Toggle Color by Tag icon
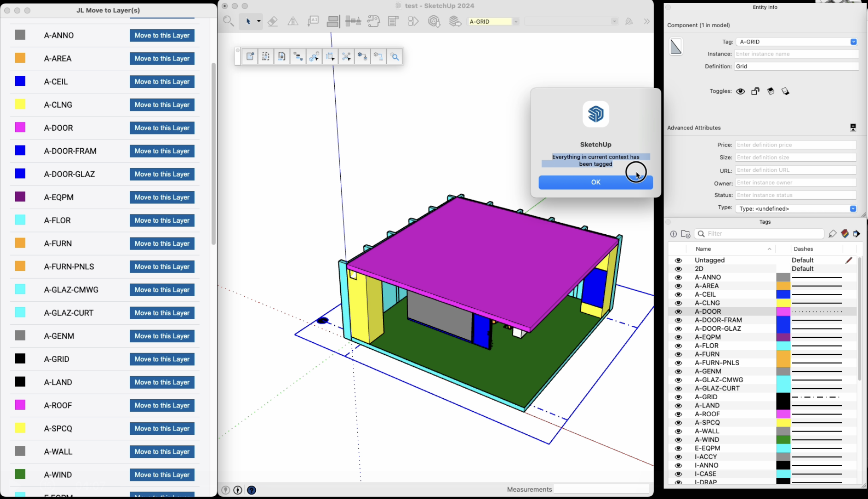This screenshot has width=868, height=499. 844,234
